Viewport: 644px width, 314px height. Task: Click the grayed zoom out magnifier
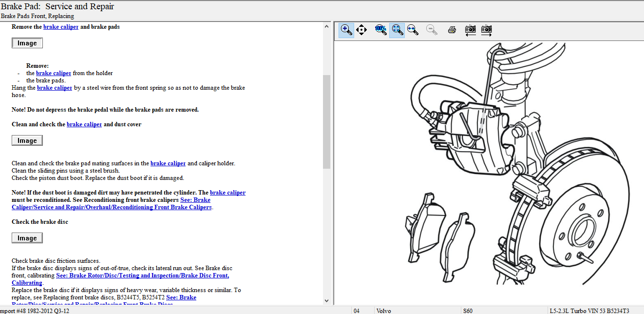(x=431, y=30)
